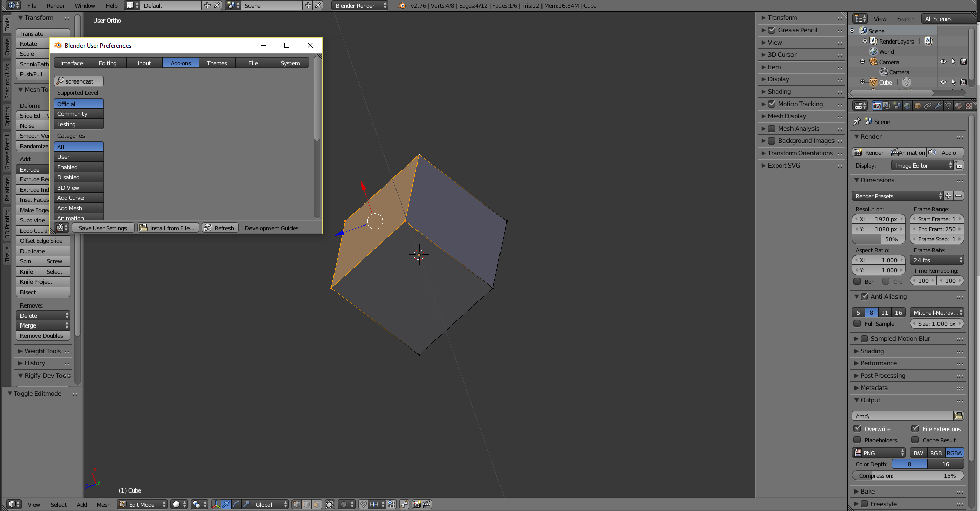Select face select mode in 3D header
The width and height of the screenshot is (980, 511).
tap(317, 504)
